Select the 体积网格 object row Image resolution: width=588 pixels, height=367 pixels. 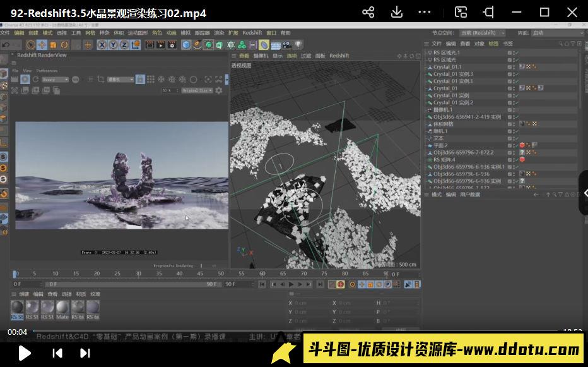(444, 124)
